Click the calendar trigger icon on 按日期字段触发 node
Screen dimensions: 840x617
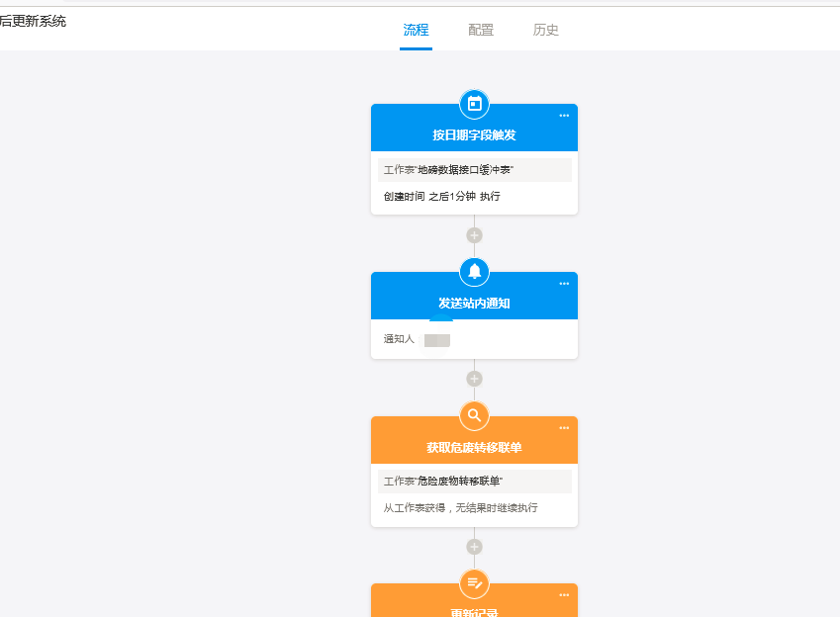[x=474, y=103]
